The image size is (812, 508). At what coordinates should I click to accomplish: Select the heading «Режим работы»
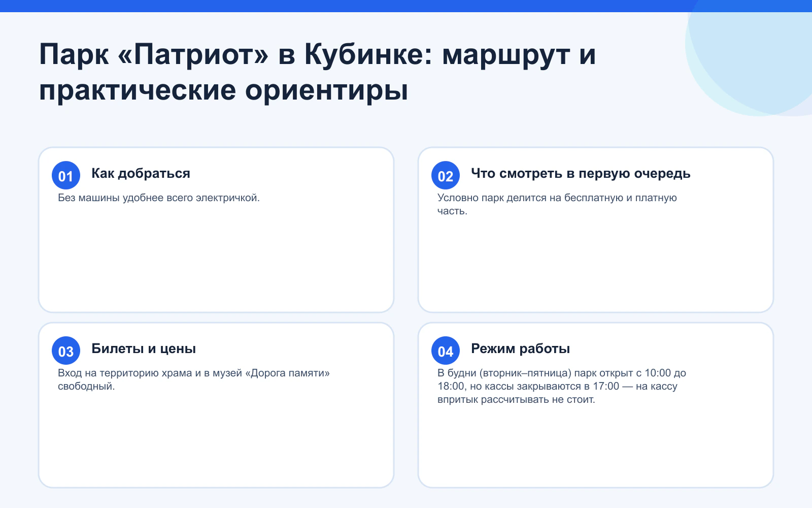[520, 349]
